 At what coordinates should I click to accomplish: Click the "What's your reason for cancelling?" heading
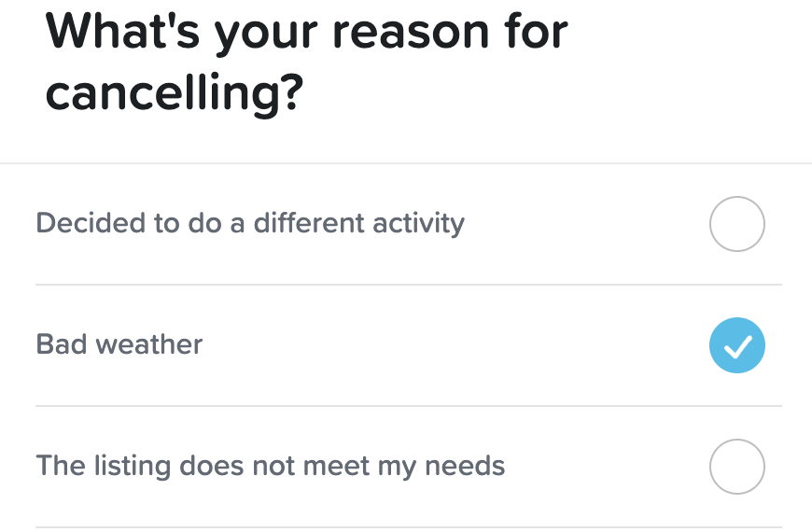[x=306, y=61]
